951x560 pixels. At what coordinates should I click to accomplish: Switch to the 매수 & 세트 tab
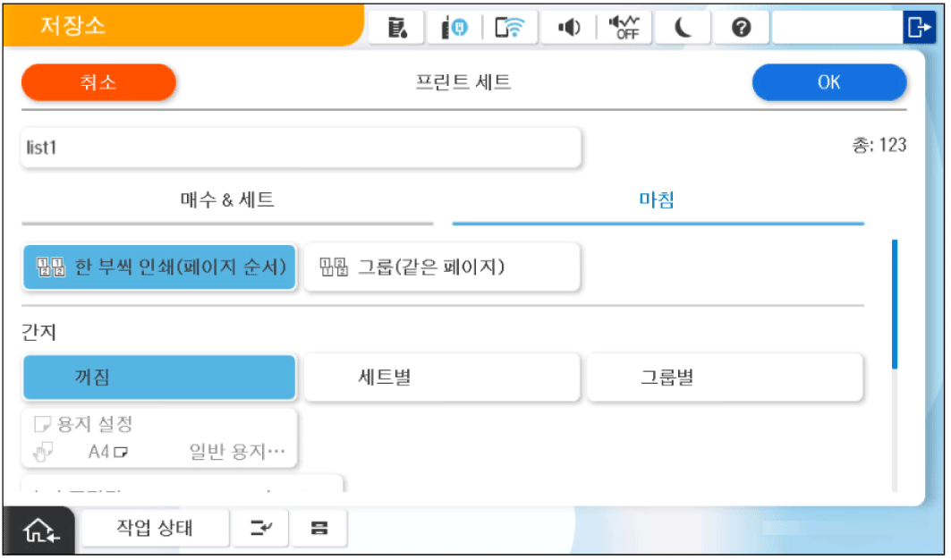227,200
